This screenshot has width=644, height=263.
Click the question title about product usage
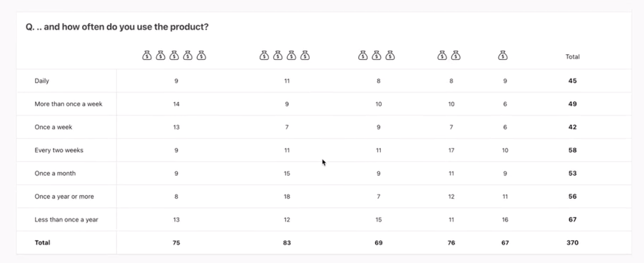(x=117, y=27)
